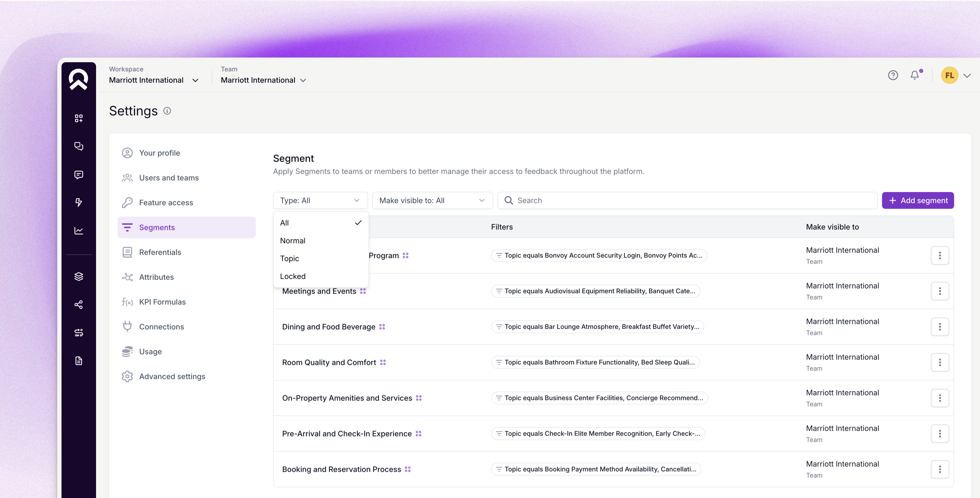Image resolution: width=980 pixels, height=498 pixels.
Task: Open row options for Booking and Reservation Process
Action: (940, 469)
